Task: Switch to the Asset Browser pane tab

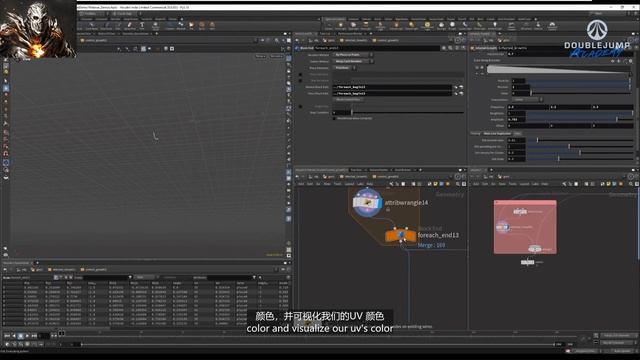Action: pyautogui.click(x=403, y=170)
